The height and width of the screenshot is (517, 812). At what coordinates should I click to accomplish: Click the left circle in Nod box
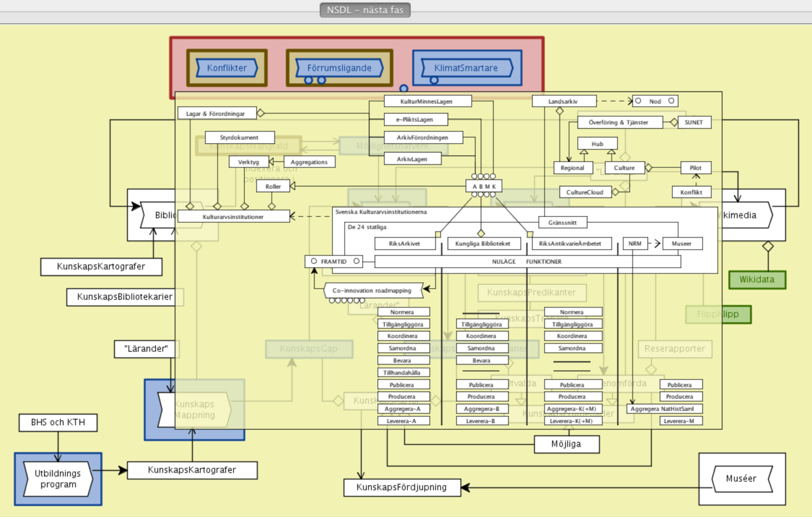(638, 101)
